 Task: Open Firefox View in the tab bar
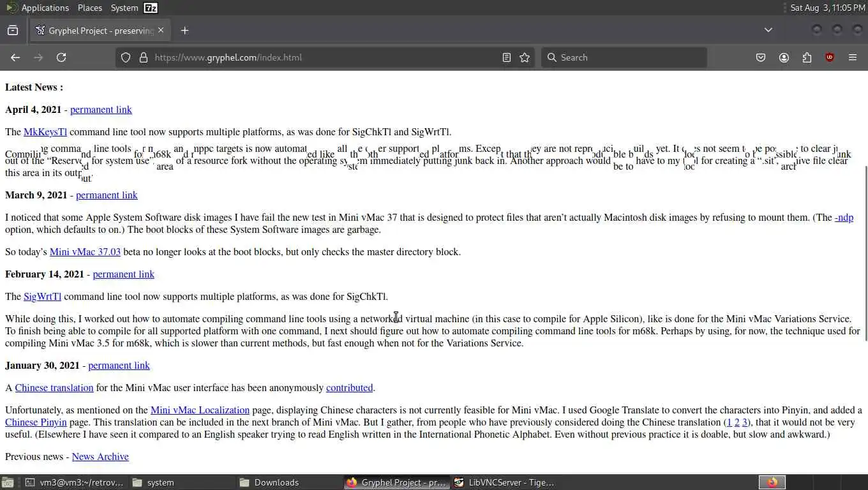click(x=13, y=30)
